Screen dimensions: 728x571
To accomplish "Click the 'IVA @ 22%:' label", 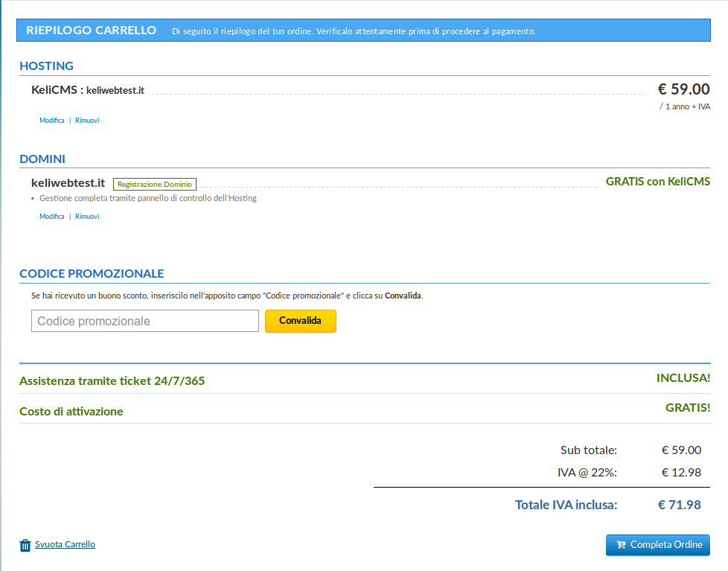I will [587, 473].
